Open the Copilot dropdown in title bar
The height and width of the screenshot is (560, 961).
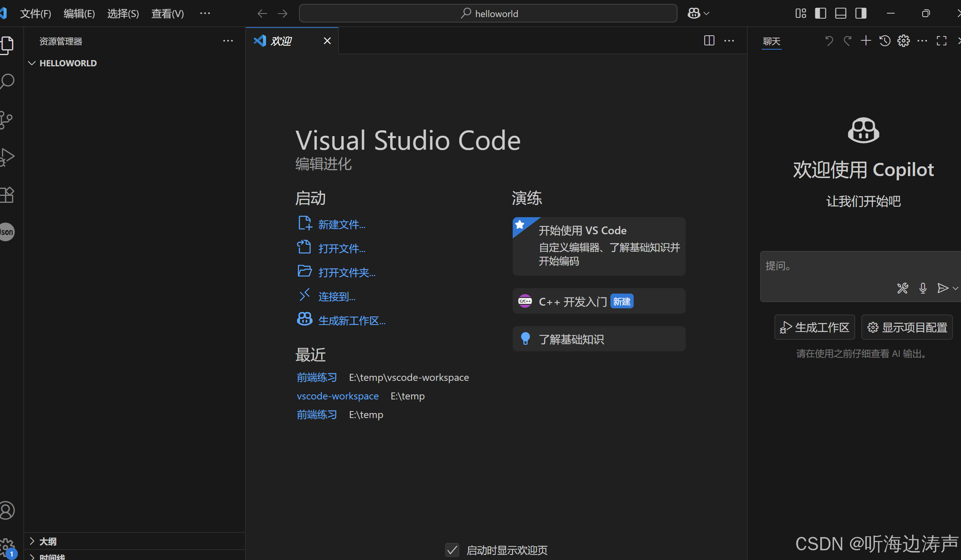coord(698,14)
